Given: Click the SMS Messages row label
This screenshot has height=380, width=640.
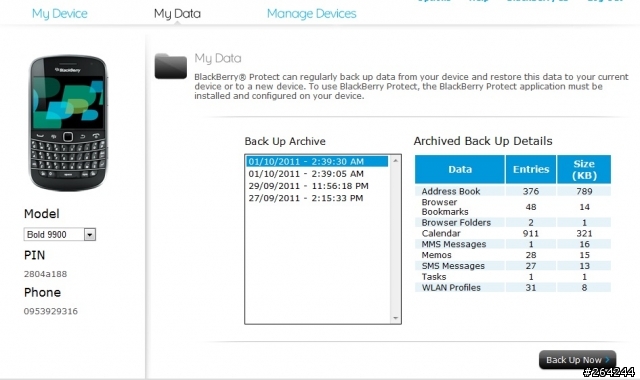Looking at the screenshot, I should click(x=453, y=266).
